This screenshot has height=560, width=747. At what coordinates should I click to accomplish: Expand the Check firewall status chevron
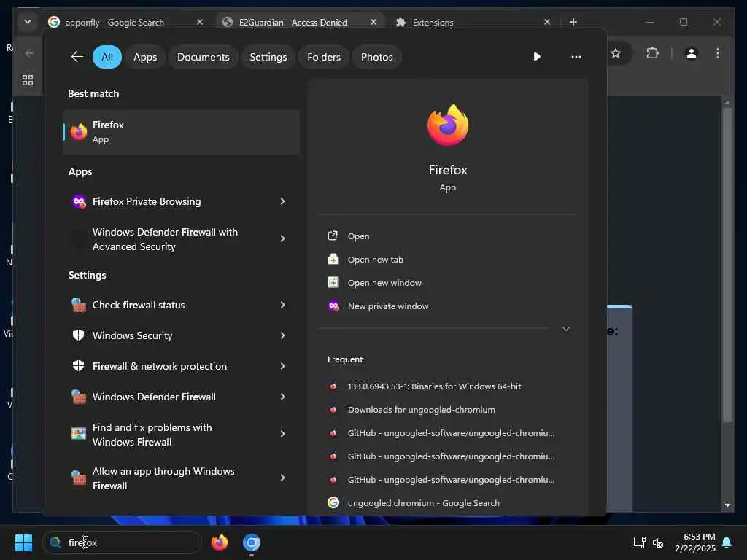click(282, 305)
